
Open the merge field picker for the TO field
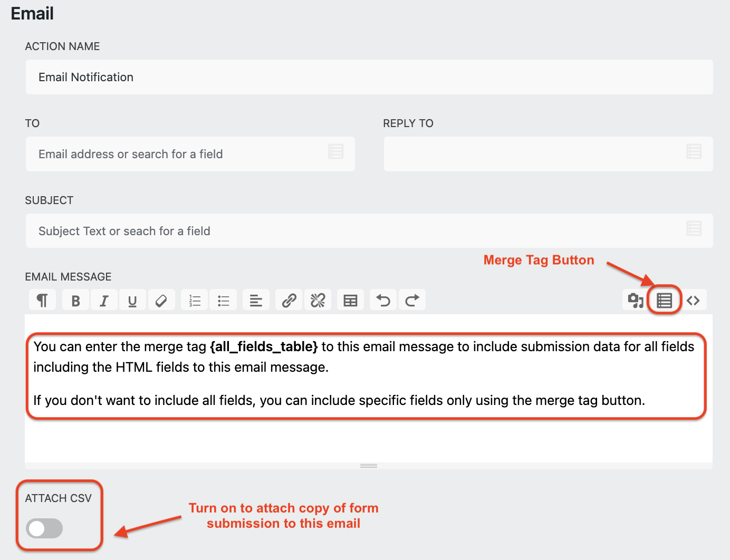[x=336, y=152]
